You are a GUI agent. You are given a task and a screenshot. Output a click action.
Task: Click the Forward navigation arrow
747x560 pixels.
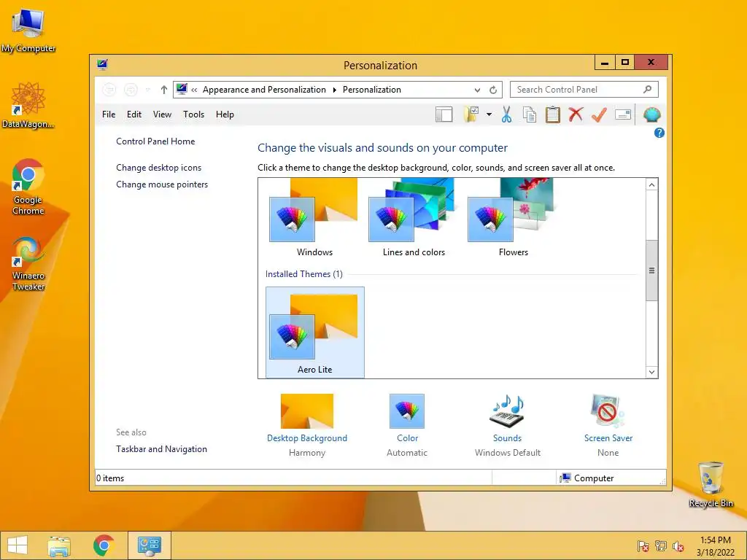point(131,90)
